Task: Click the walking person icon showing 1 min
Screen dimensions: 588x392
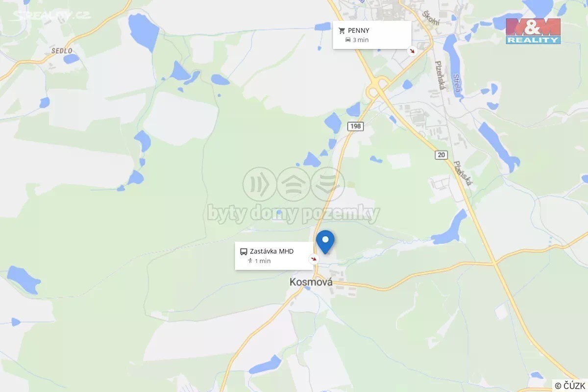Action: click(250, 261)
